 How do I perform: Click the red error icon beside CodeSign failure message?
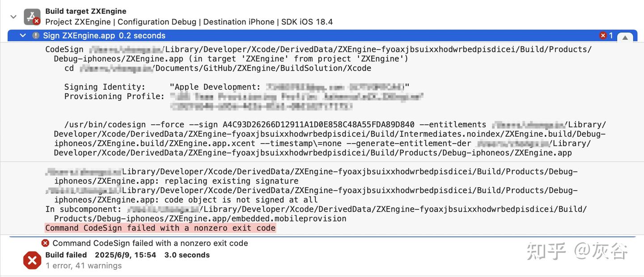click(x=45, y=243)
